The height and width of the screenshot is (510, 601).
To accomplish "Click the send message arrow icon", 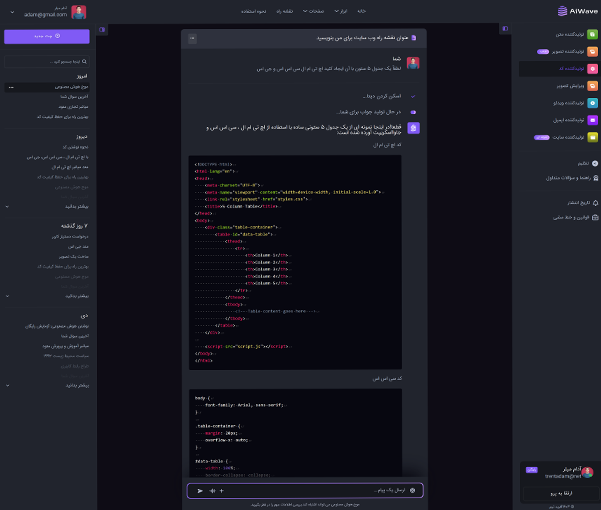I will click(x=200, y=491).
